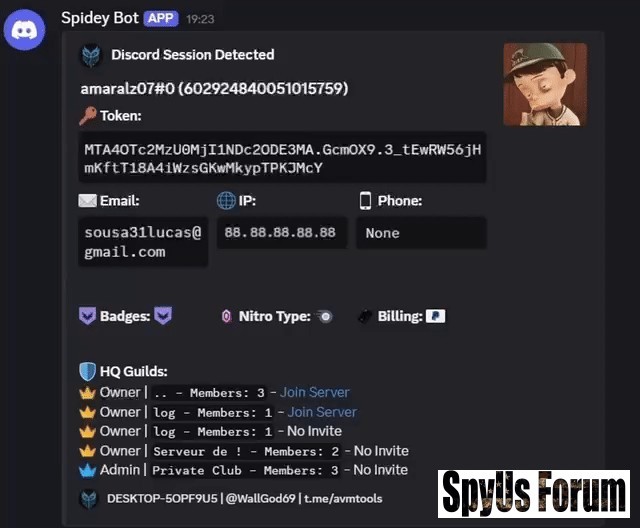Click the shield icon beside HQ Guilds
This screenshot has height=528, width=640.
(x=87, y=371)
